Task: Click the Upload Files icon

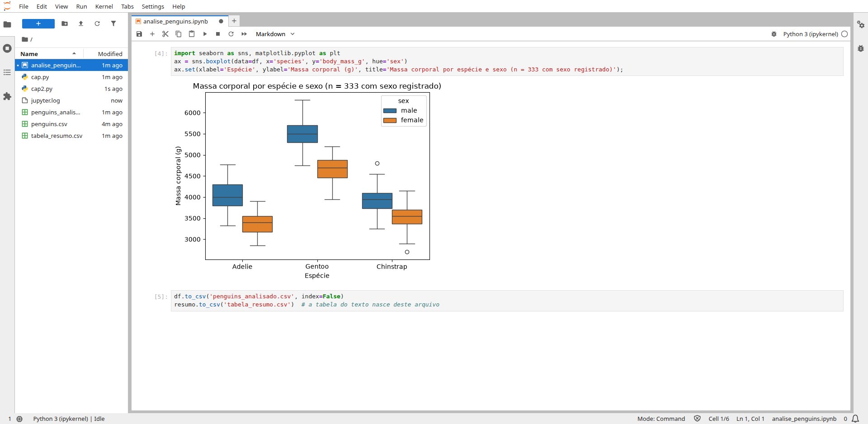Action: point(81,24)
